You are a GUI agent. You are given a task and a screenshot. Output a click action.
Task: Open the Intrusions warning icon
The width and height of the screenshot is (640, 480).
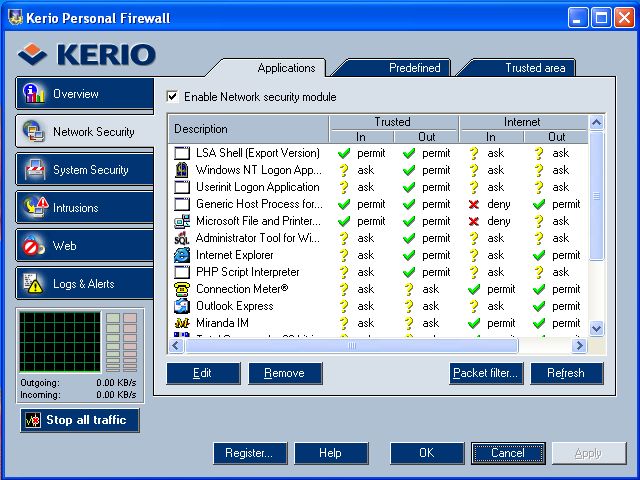tap(35, 207)
